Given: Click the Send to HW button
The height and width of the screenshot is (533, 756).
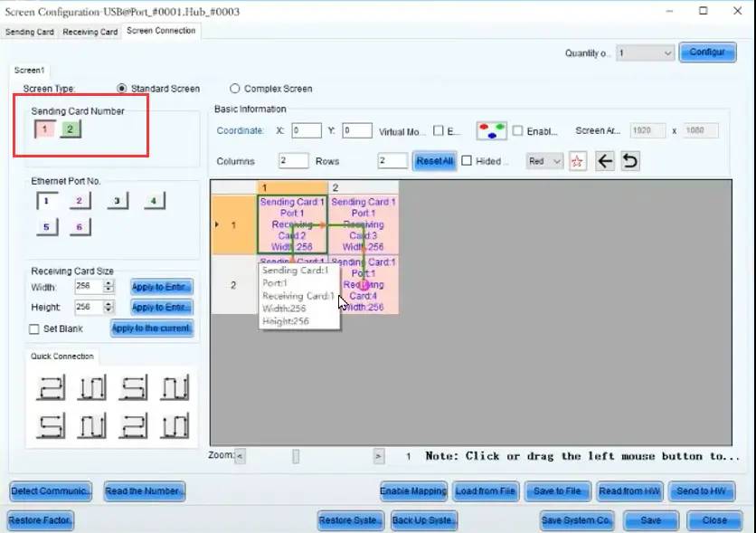Looking at the screenshot, I should click(702, 491).
